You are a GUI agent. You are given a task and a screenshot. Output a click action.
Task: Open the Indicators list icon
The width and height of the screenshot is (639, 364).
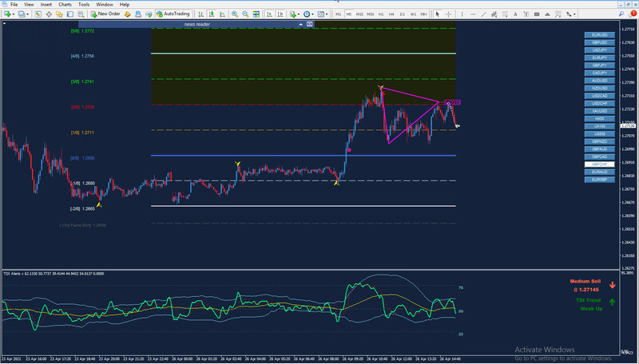tap(292, 14)
